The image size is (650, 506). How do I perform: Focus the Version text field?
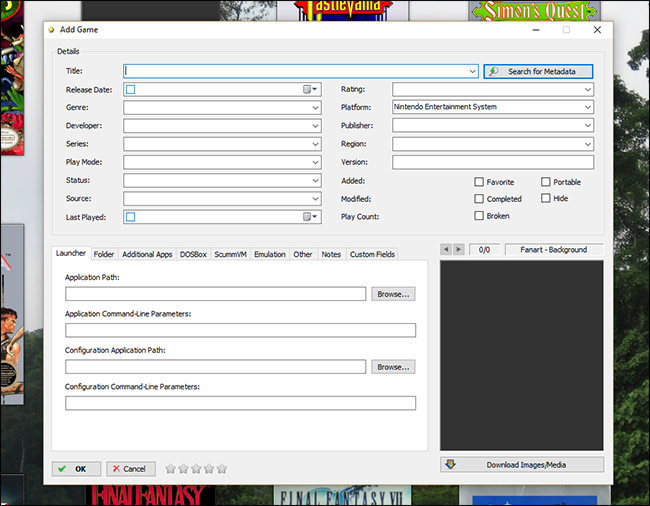click(492, 162)
